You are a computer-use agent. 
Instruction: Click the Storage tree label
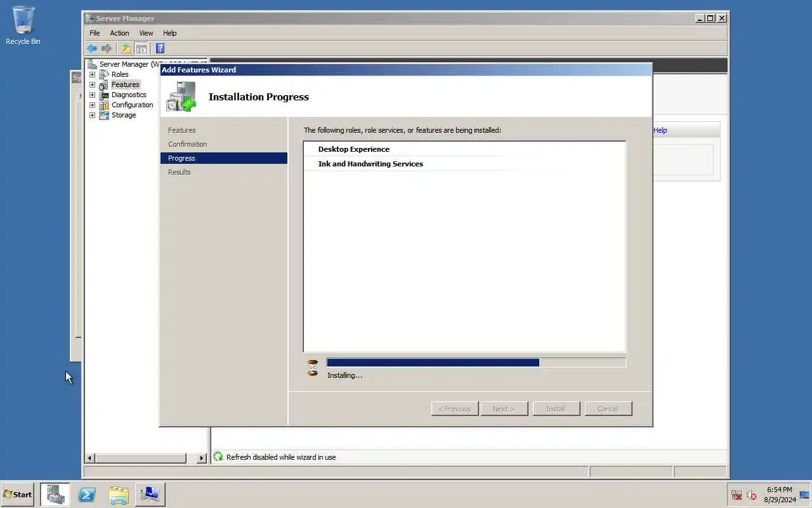pyautogui.click(x=124, y=115)
